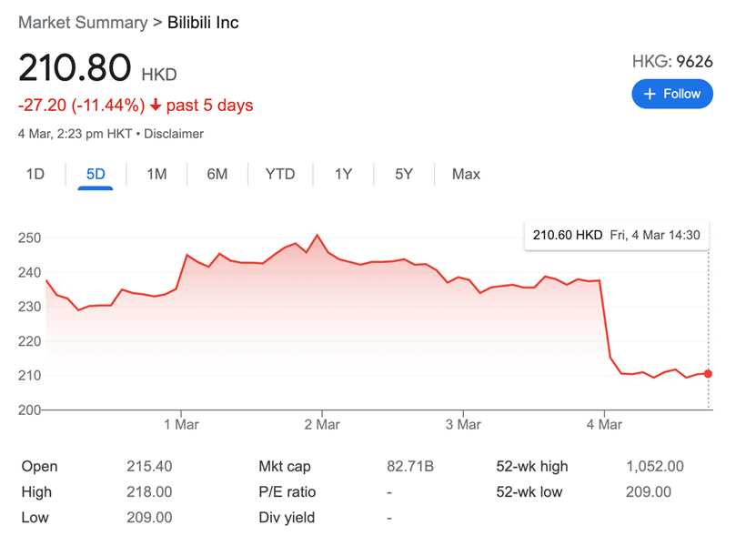The height and width of the screenshot is (546, 756).
Task: Show the 1Y price chart tab
Action: coord(343,174)
